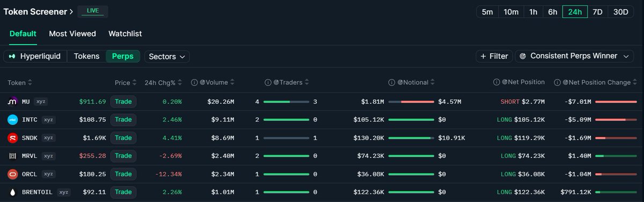Open the Default tab
644x202 pixels.
pyautogui.click(x=23, y=33)
